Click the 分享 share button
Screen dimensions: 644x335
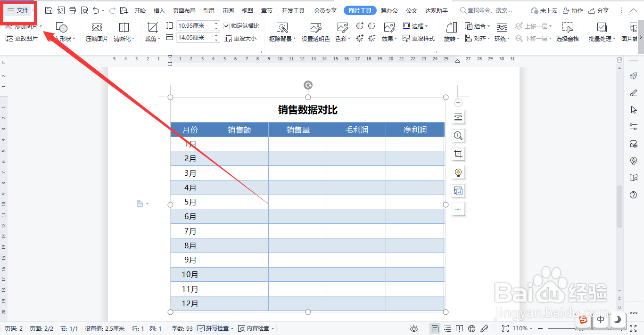(x=598, y=10)
